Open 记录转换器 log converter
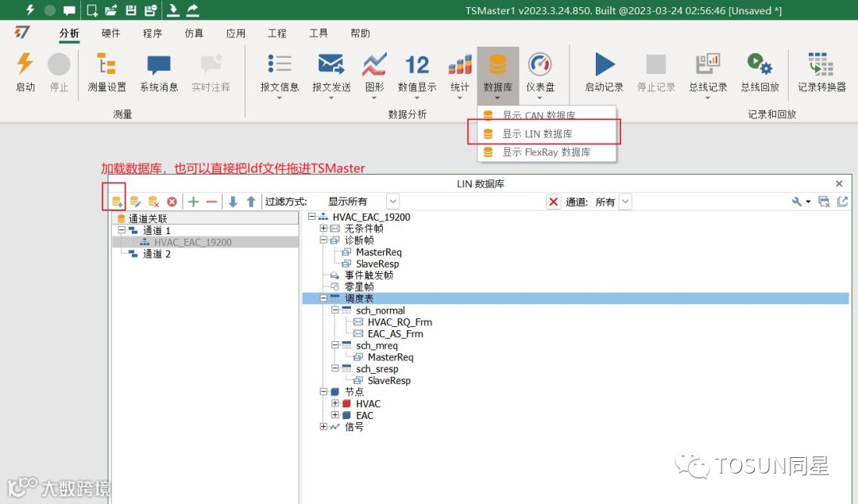Viewport: 858px width, 504px height. coord(821,71)
